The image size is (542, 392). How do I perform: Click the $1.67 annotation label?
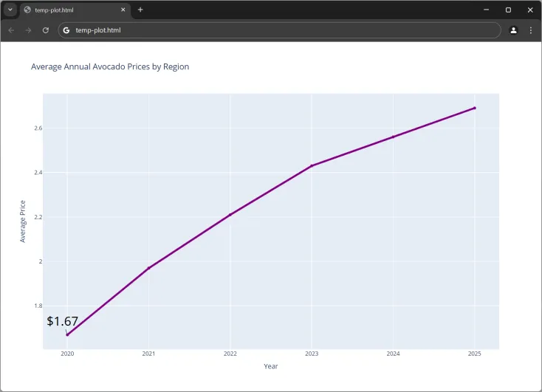click(63, 321)
